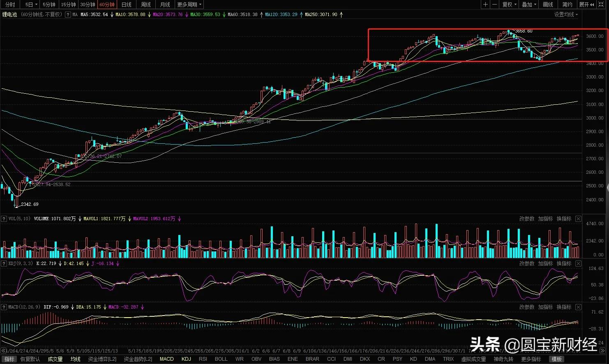Screen dimensions: 609x364
Task: Click 恢复默认 in the bottom bar
Action: pos(30,359)
